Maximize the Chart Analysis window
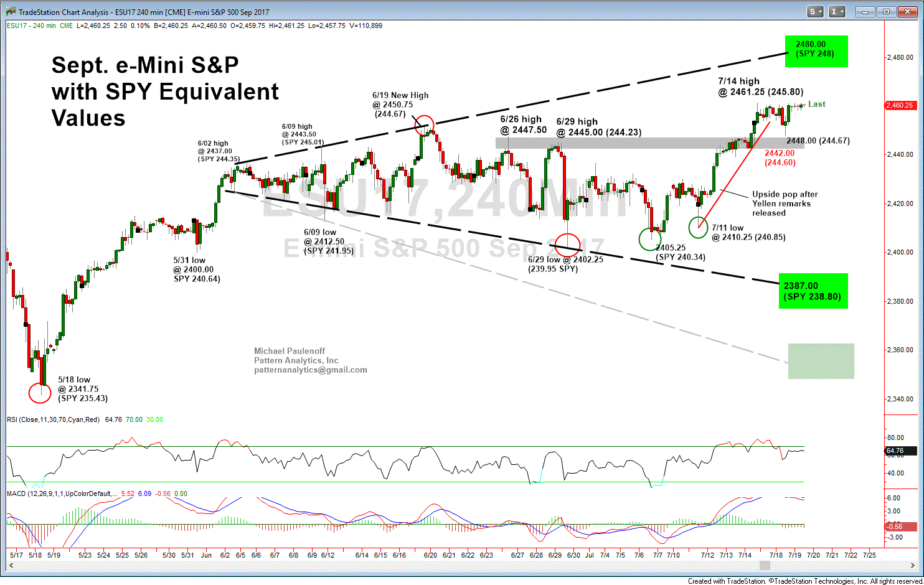924x585 pixels. coord(886,12)
